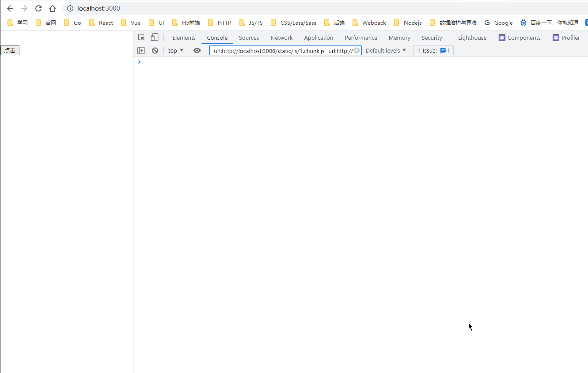Open the Go bookmarks folder
The image size is (588, 373).
73,23
